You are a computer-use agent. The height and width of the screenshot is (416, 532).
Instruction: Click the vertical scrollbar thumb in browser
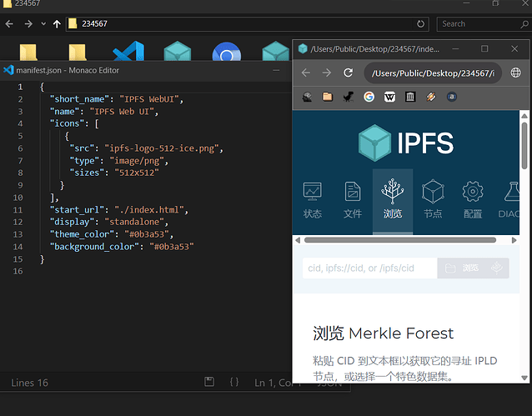[x=524, y=146]
